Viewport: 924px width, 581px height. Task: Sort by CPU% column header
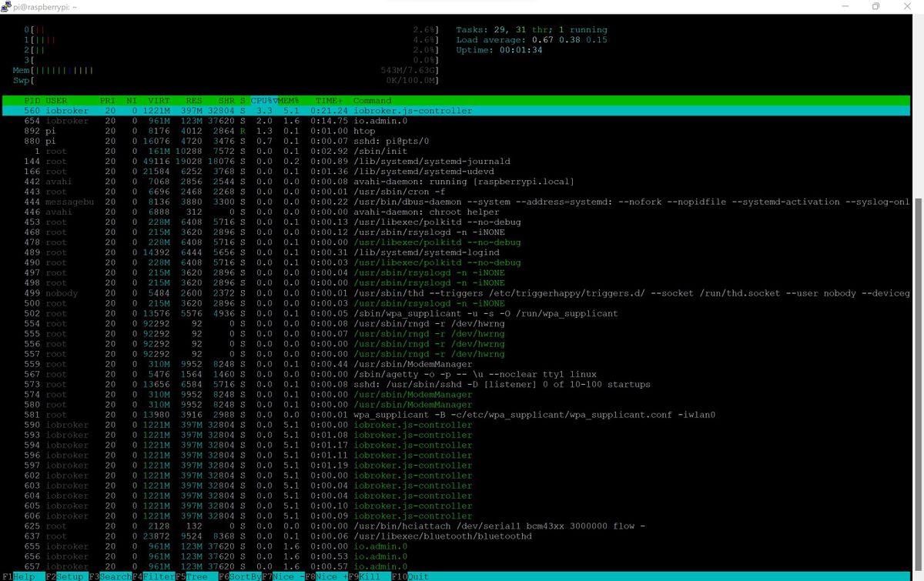coord(263,101)
